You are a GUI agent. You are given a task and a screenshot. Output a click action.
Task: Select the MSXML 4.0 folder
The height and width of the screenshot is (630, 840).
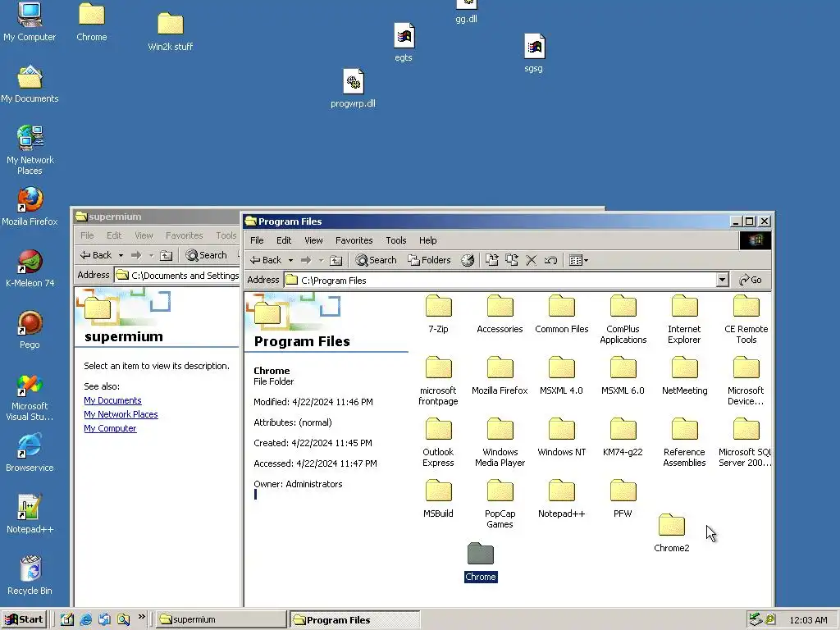point(561,376)
